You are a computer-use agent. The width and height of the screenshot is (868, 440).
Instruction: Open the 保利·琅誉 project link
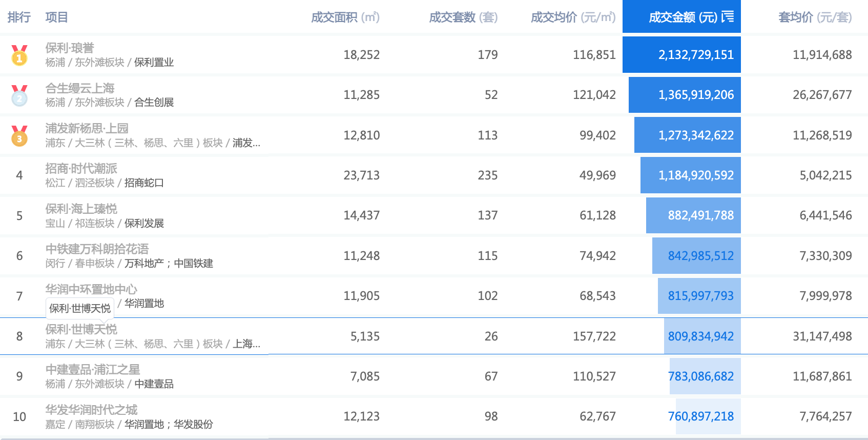(70, 48)
